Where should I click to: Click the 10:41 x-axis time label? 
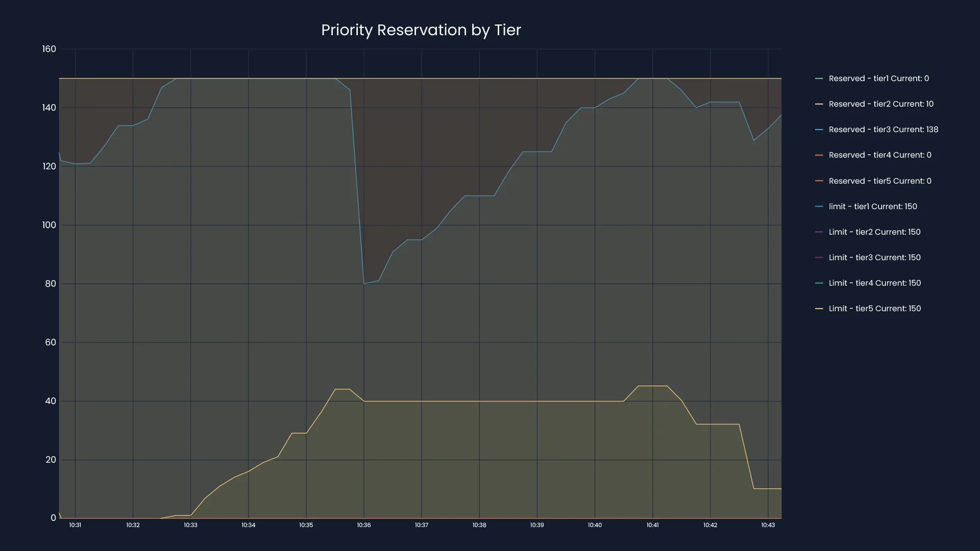(x=652, y=525)
